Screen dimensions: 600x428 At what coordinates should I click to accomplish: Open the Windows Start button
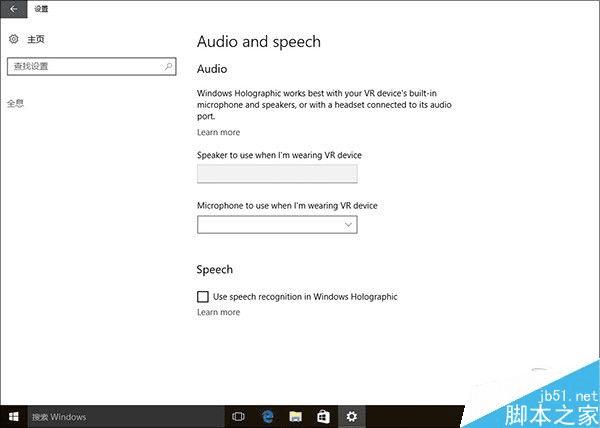14,417
